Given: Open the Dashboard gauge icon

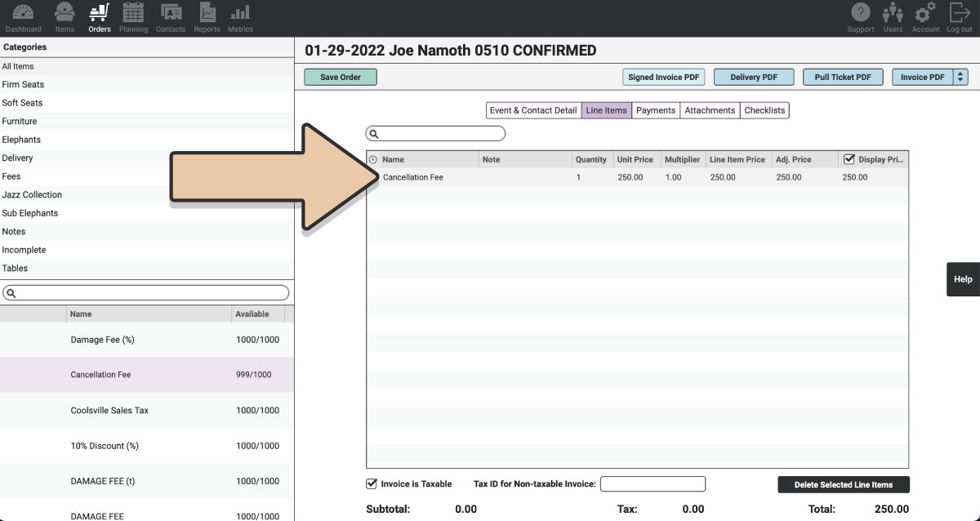Looking at the screenshot, I should [x=24, y=13].
